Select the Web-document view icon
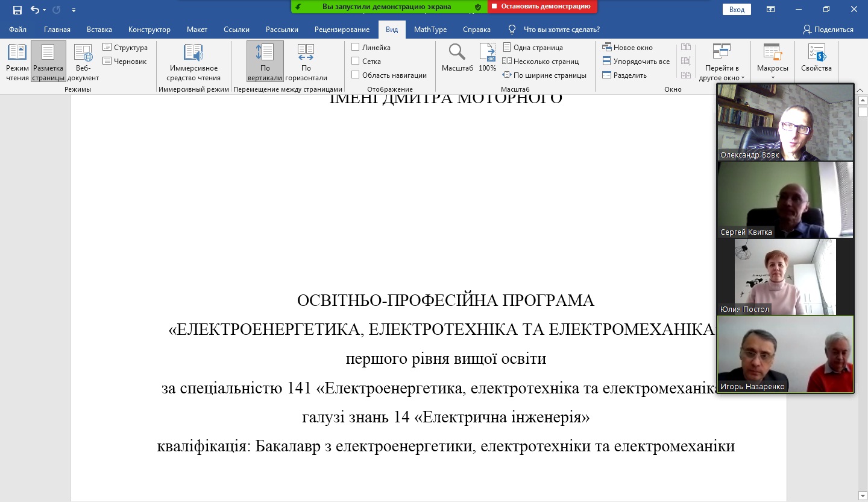 click(x=83, y=62)
